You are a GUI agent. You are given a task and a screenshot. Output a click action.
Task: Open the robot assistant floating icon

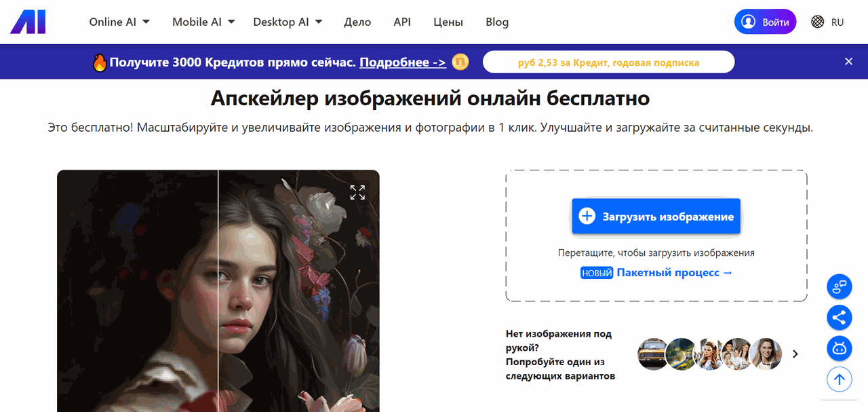point(840,348)
